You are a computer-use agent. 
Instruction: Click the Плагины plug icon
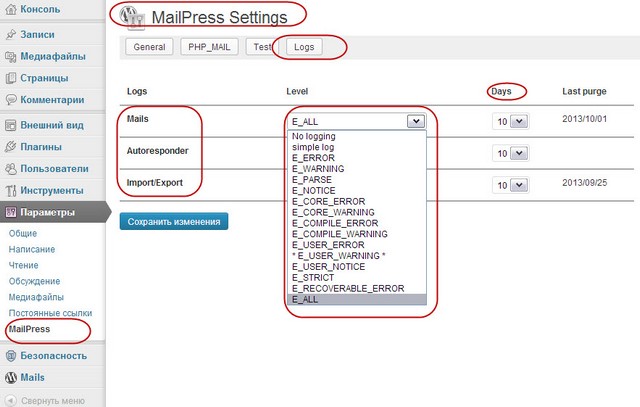click(x=11, y=147)
